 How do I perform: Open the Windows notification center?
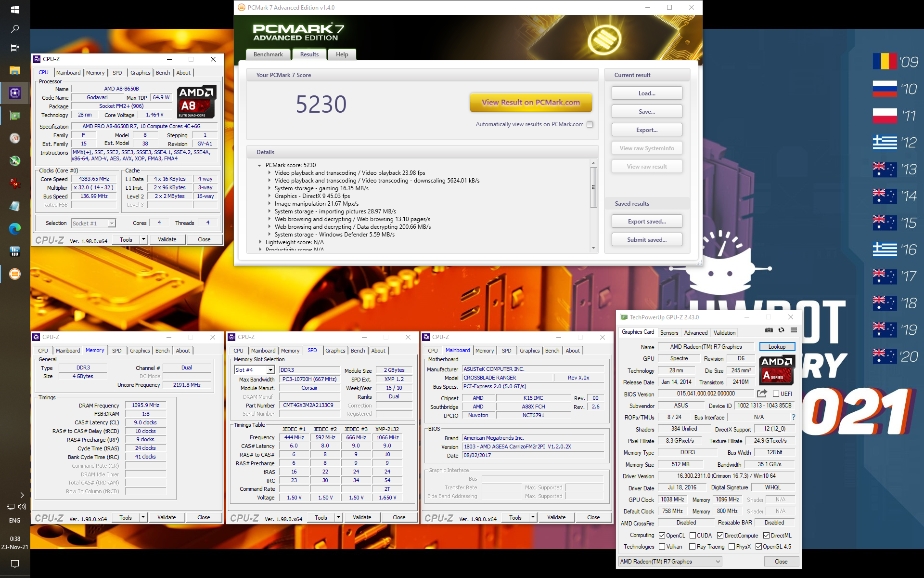(15, 564)
